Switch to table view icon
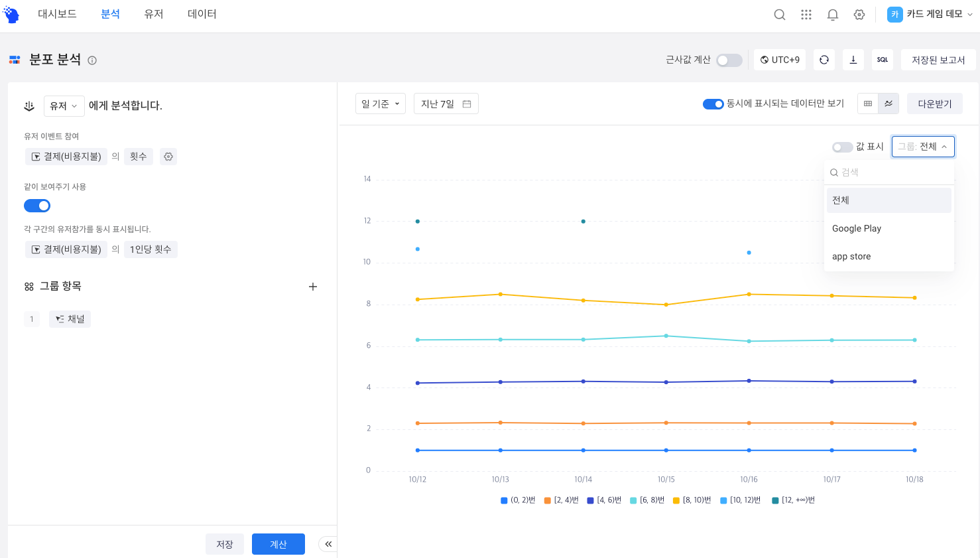This screenshot has height=558, width=980. 868,104
